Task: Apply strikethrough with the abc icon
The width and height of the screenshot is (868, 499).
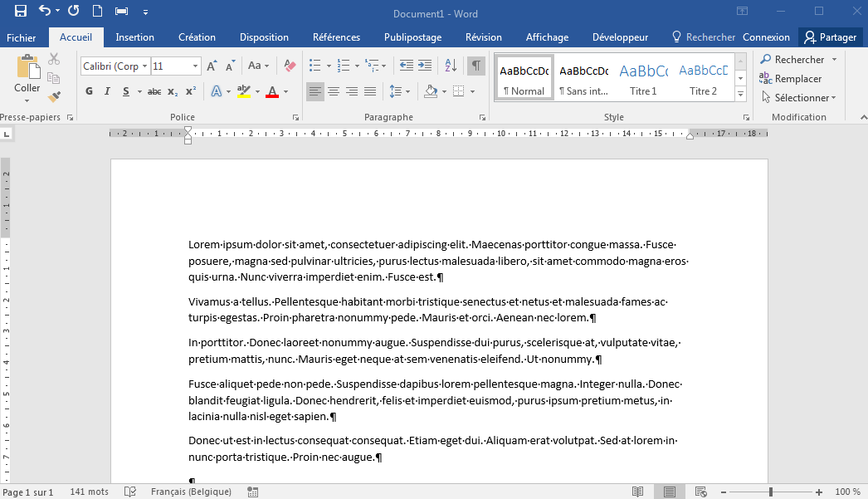Action: tap(154, 91)
